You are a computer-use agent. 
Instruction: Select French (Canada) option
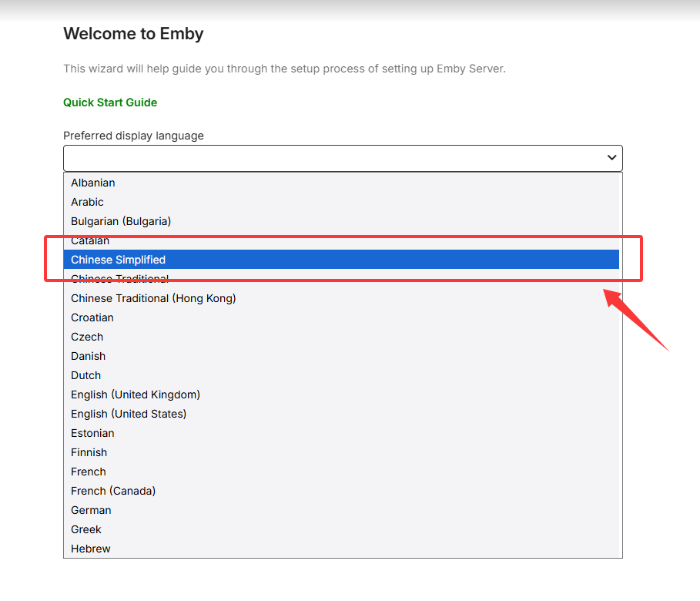pyautogui.click(x=113, y=491)
